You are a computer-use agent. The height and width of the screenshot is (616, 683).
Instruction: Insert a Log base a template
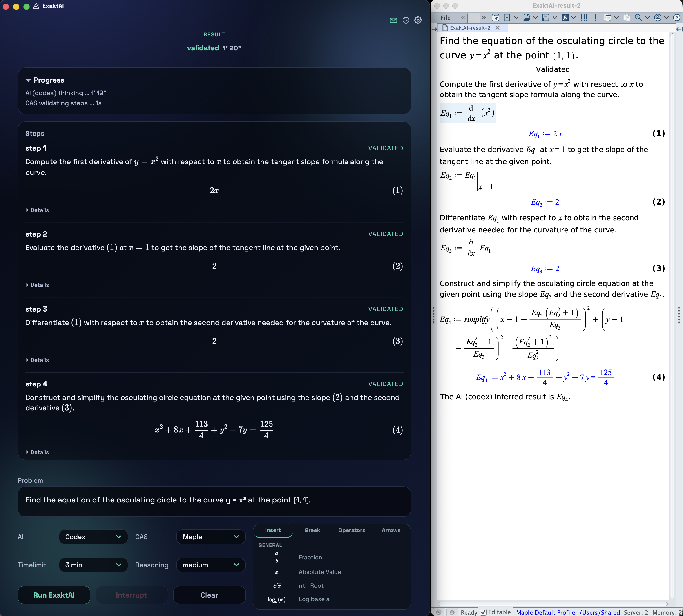pyautogui.click(x=298, y=599)
